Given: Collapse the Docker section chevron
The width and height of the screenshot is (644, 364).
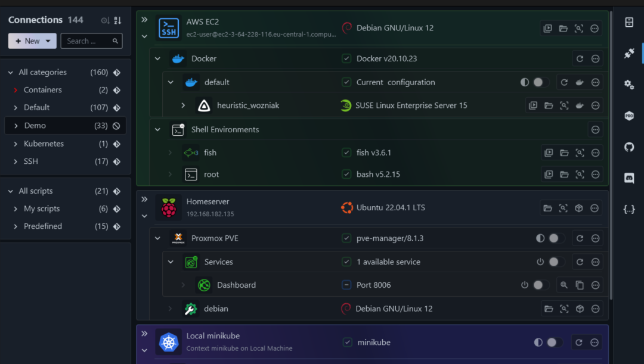Looking at the screenshot, I should coord(158,58).
